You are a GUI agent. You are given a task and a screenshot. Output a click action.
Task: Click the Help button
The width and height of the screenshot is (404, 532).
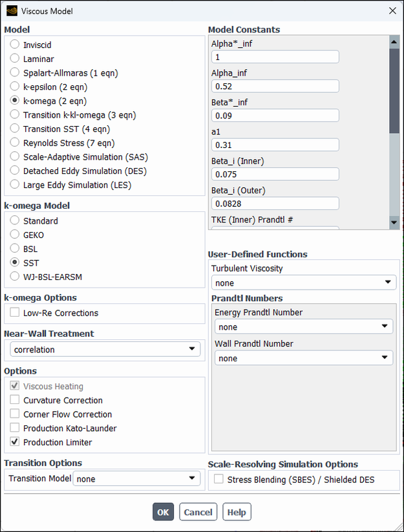point(237,512)
